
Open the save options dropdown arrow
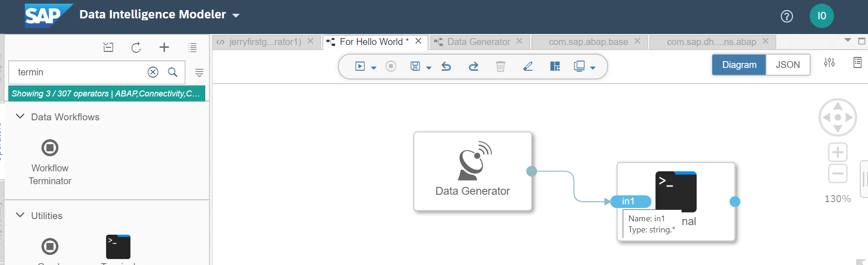click(x=429, y=68)
